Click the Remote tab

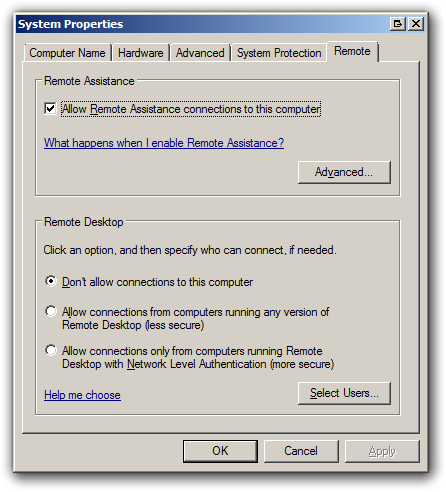[x=352, y=51]
